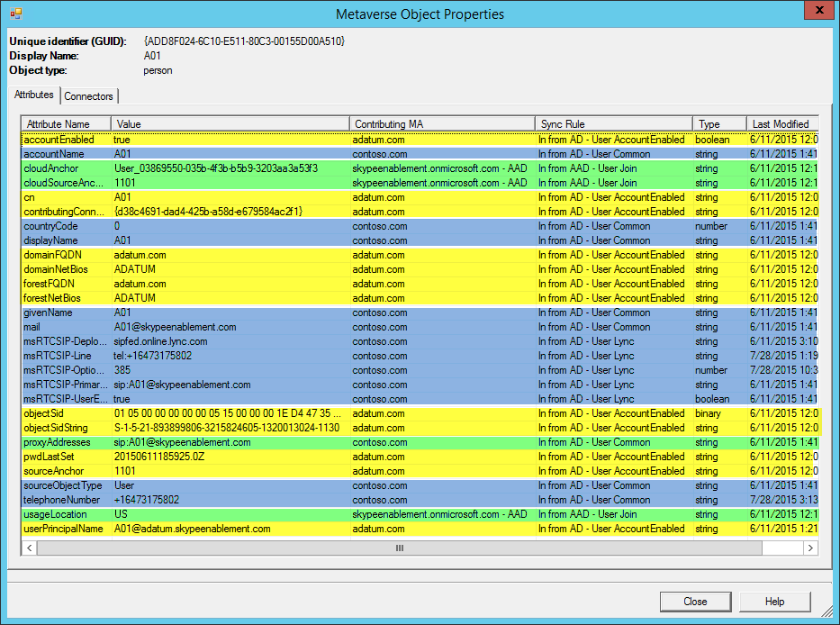Image resolution: width=840 pixels, height=625 pixels.
Task: Select the userPrincipalName attribute row
Action: coord(420,529)
